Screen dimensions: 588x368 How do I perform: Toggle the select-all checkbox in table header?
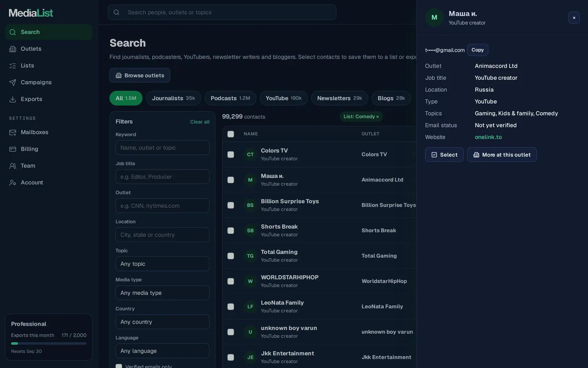(231, 134)
